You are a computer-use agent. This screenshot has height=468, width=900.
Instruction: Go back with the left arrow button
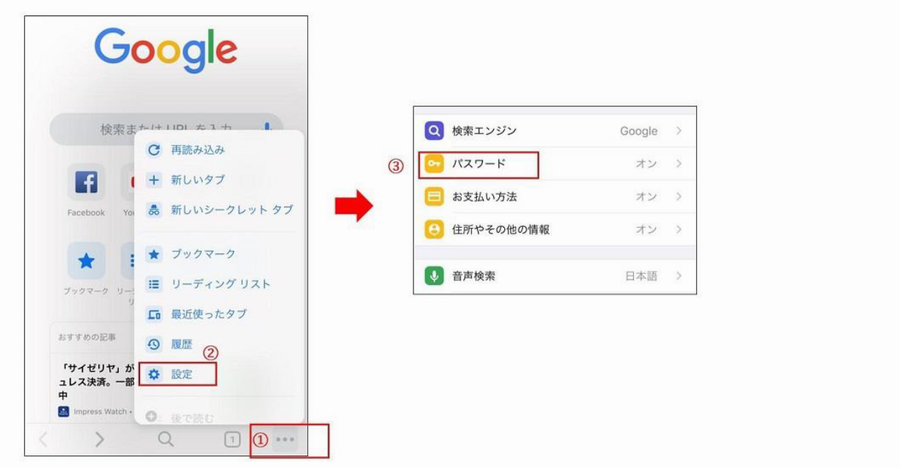click(x=43, y=439)
